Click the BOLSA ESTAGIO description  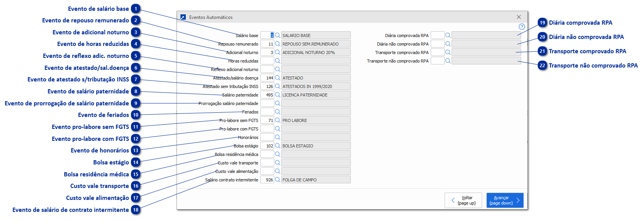coord(316,146)
